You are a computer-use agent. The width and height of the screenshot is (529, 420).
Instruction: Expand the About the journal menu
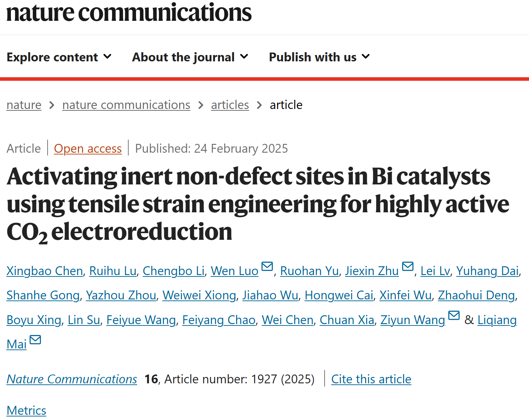click(x=190, y=57)
